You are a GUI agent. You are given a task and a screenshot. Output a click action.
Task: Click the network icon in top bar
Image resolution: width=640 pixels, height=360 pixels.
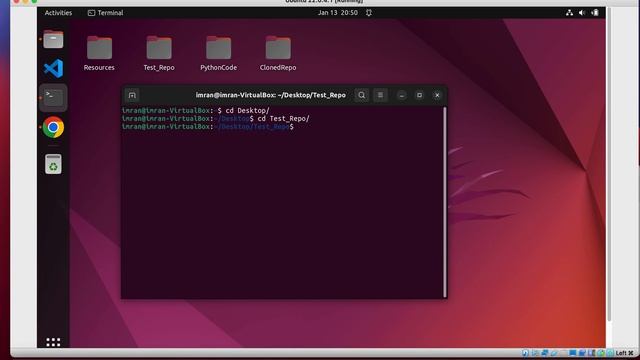click(569, 13)
